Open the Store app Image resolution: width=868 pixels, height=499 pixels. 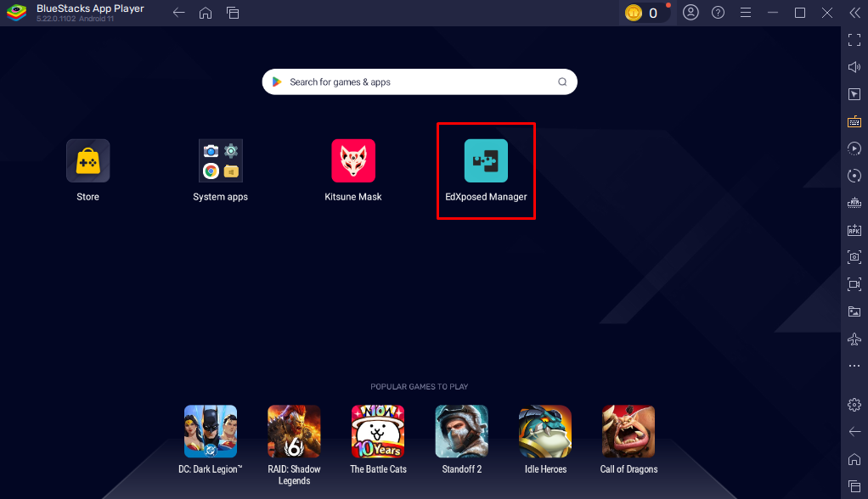(x=88, y=160)
